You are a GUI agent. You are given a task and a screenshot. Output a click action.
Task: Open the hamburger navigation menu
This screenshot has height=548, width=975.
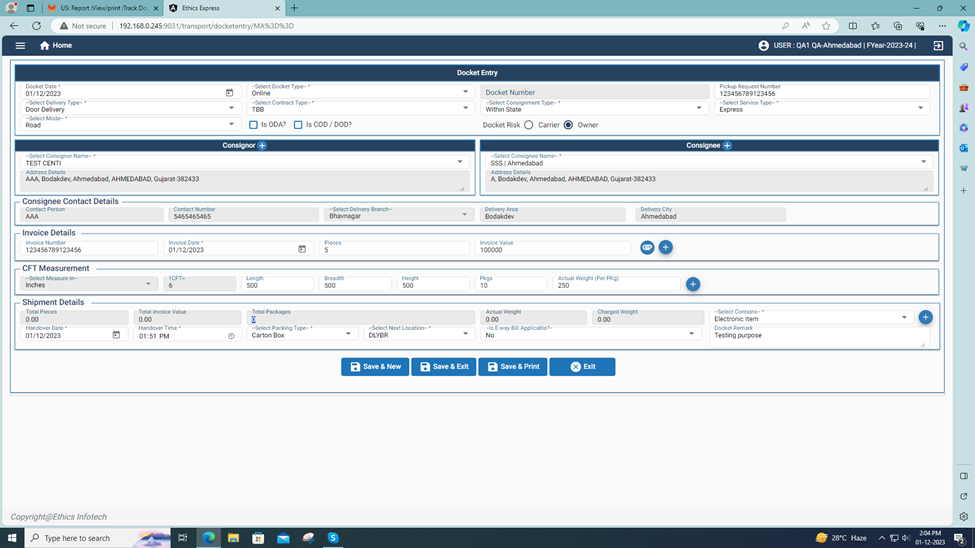pyautogui.click(x=20, y=45)
